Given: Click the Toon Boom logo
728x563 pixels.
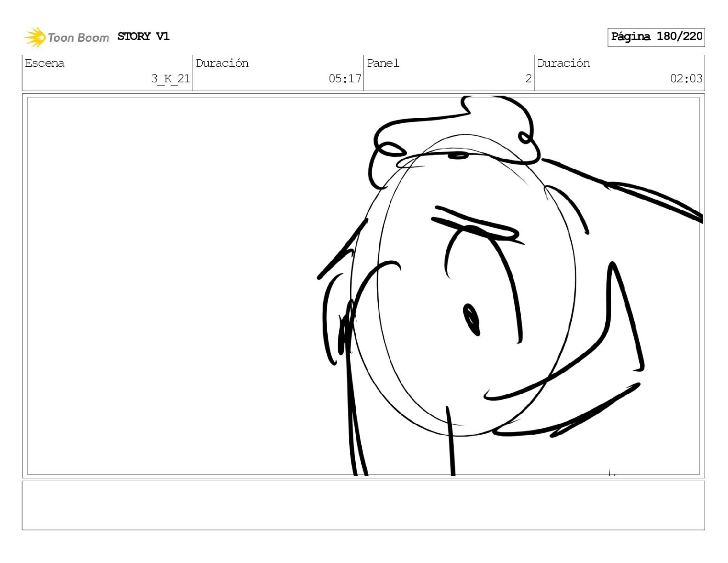Looking at the screenshot, I should pyautogui.click(x=67, y=37).
